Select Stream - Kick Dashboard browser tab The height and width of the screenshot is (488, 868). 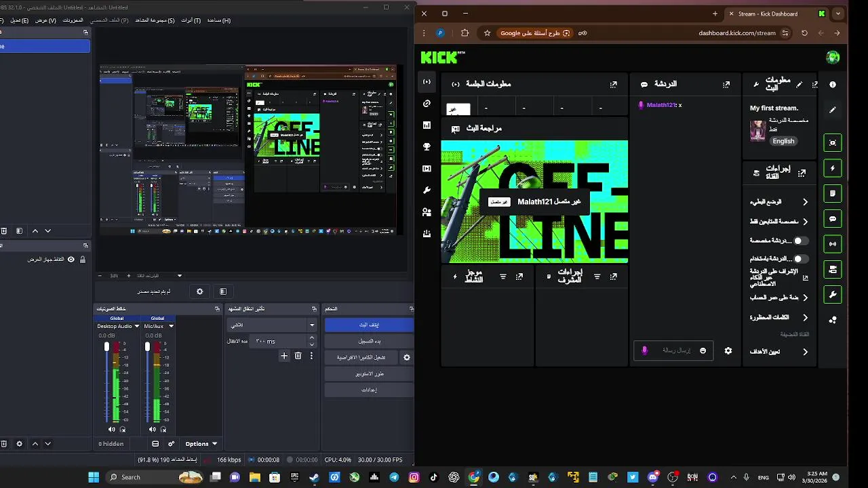(x=777, y=14)
